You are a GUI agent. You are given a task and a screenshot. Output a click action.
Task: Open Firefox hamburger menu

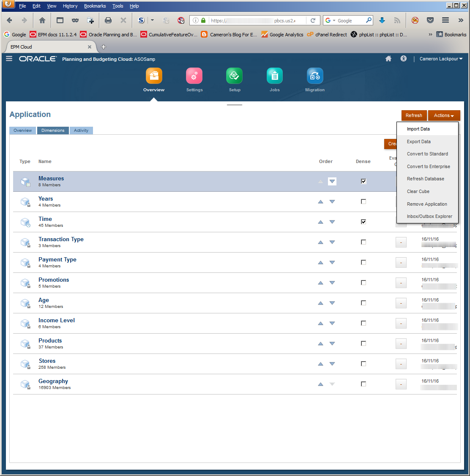[445, 20]
